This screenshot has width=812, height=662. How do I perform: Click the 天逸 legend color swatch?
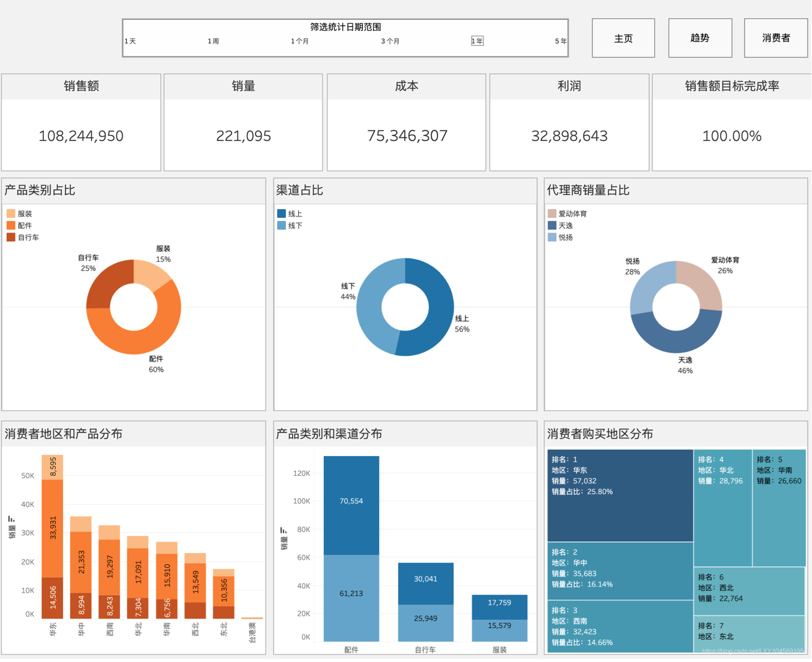(552, 225)
